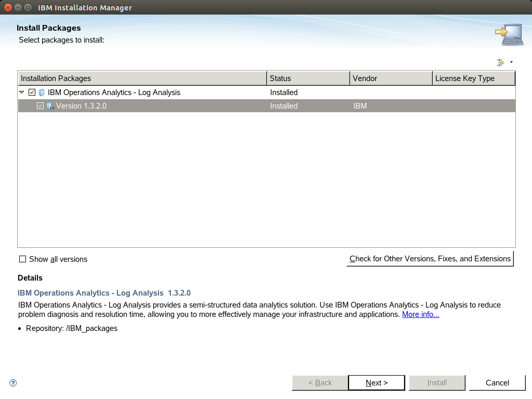Click the install computer icon in header
The image size is (532, 399).
click(509, 34)
